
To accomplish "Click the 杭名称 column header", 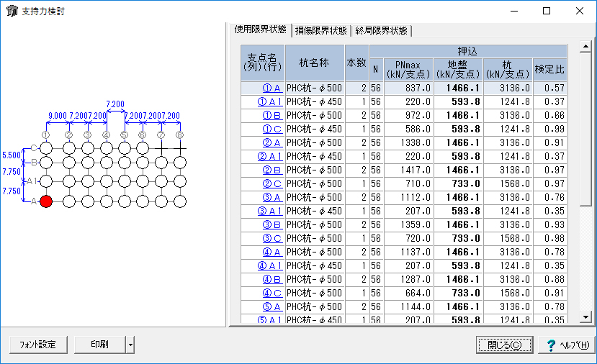I will click(x=315, y=63).
